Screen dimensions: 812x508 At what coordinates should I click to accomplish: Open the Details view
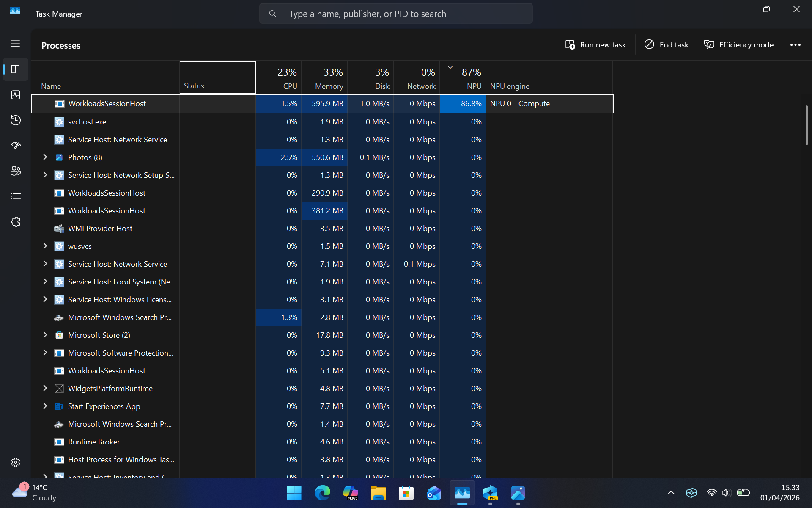click(x=15, y=196)
